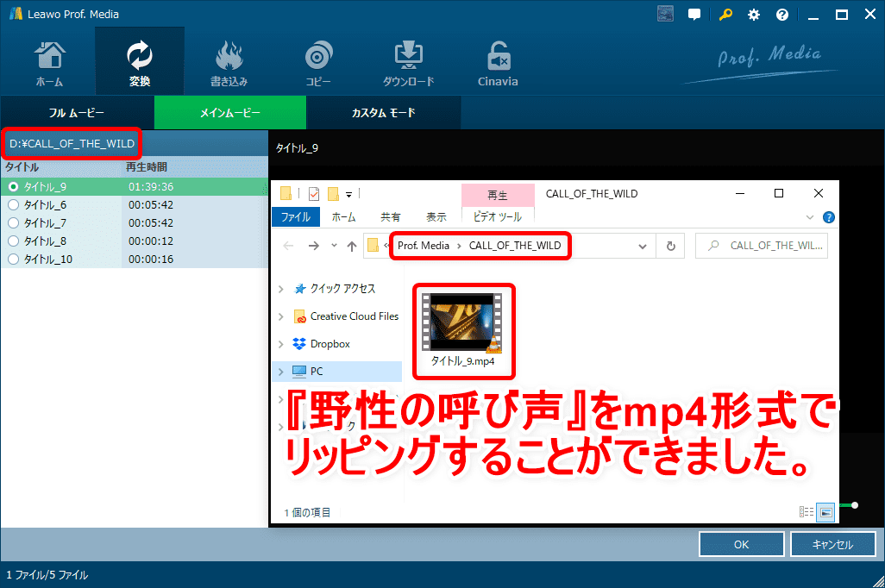
Task: Click the Explorer forward arrow
Action: click(x=314, y=246)
